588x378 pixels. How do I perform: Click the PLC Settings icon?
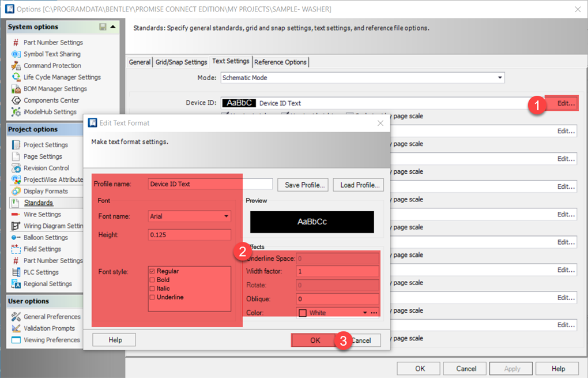point(16,272)
